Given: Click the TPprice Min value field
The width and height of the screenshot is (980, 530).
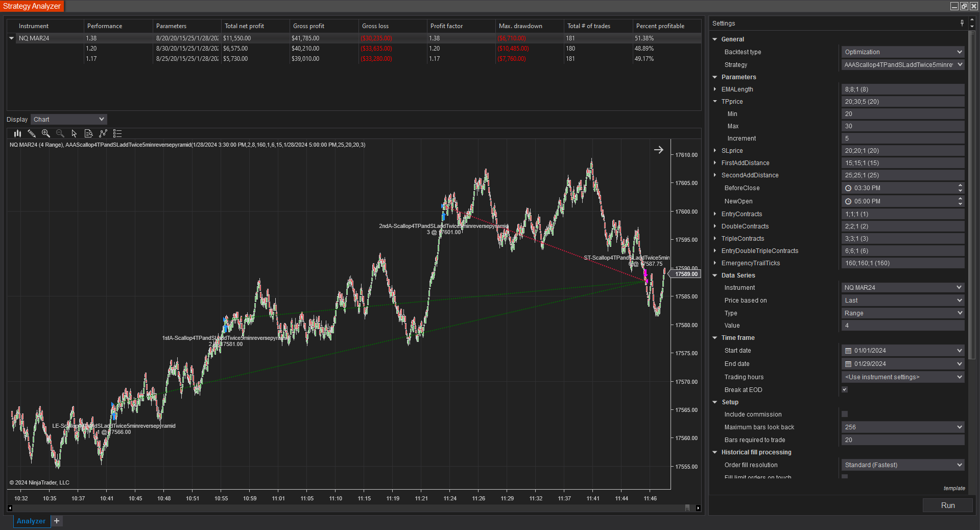Looking at the screenshot, I should (x=903, y=113).
